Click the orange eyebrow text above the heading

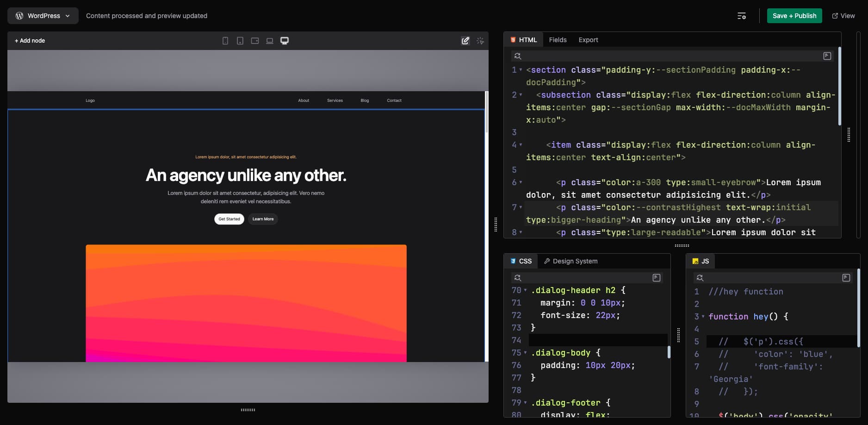246,157
